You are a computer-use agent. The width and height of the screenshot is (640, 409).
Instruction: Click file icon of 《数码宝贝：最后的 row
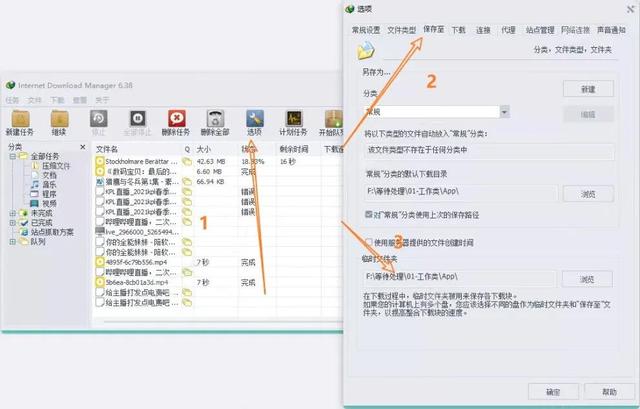[100, 171]
